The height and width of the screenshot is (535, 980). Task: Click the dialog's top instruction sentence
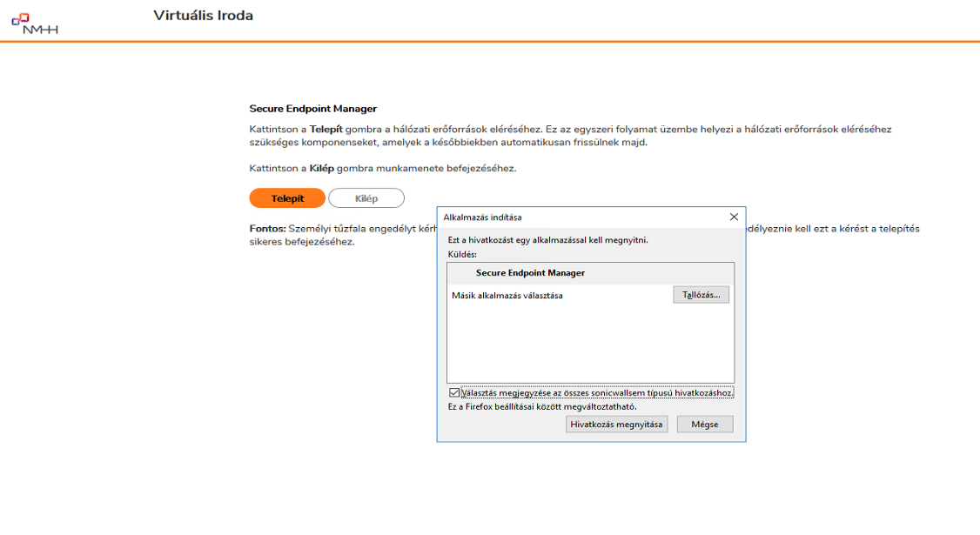[547, 240]
